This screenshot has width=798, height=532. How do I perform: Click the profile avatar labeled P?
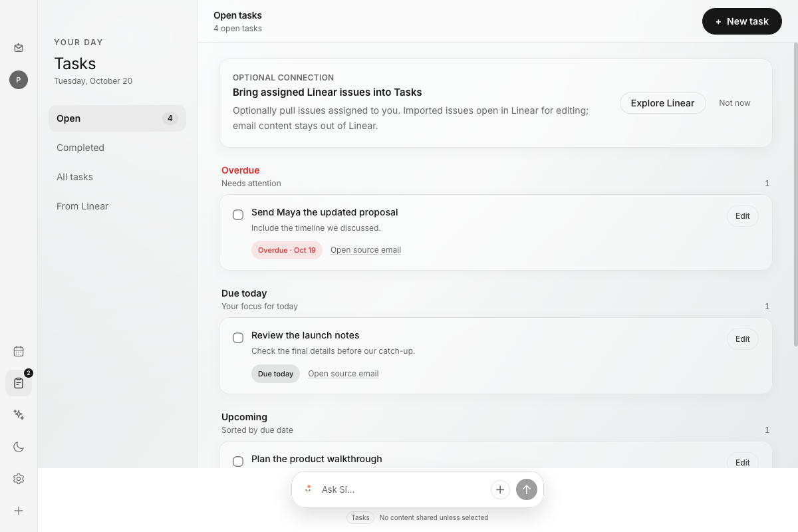click(19, 80)
